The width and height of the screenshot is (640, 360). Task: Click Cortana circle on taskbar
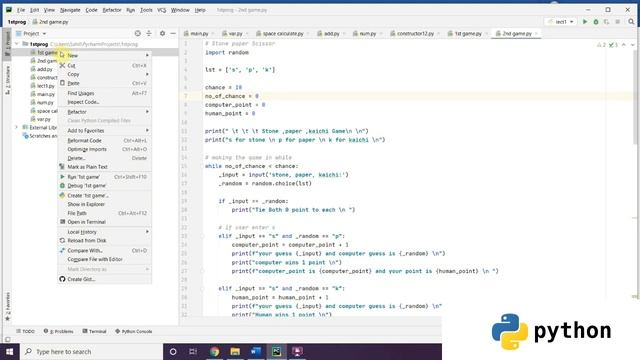(x=173, y=351)
